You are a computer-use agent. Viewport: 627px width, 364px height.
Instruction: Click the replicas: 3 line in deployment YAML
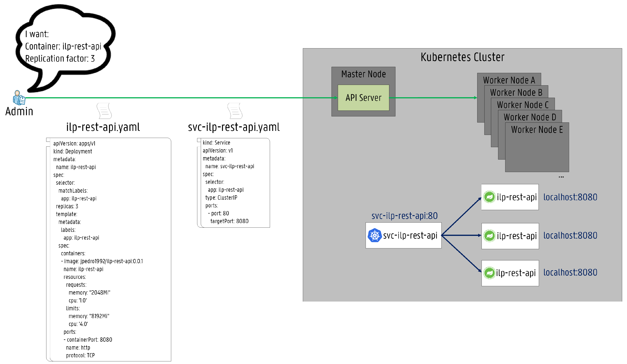[x=67, y=206]
